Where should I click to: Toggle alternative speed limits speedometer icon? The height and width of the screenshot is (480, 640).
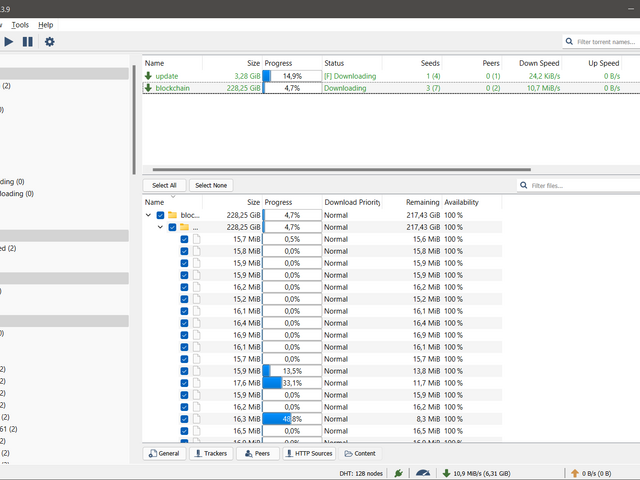tap(423, 473)
